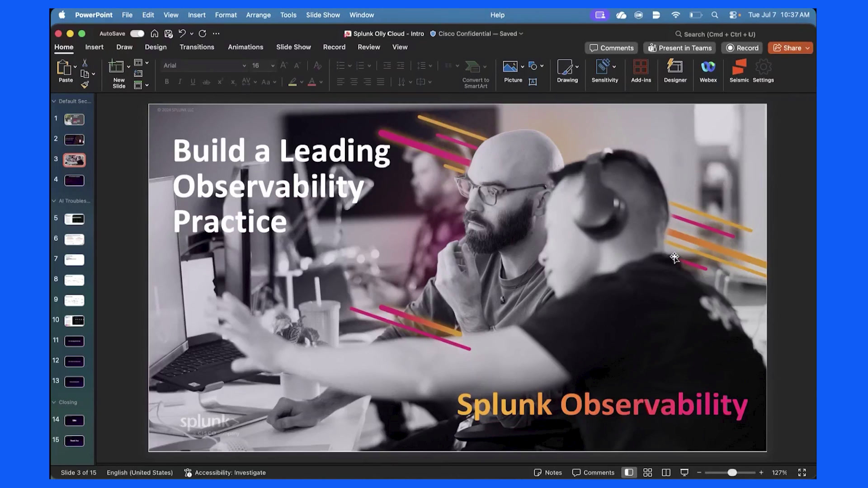Collapse the Closing section
The height and width of the screenshot is (488, 868).
[54, 402]
